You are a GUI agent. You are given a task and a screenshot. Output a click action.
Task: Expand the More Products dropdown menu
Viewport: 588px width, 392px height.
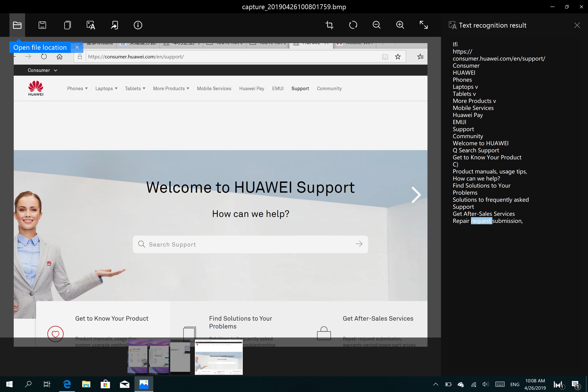(x=171, y=88)
